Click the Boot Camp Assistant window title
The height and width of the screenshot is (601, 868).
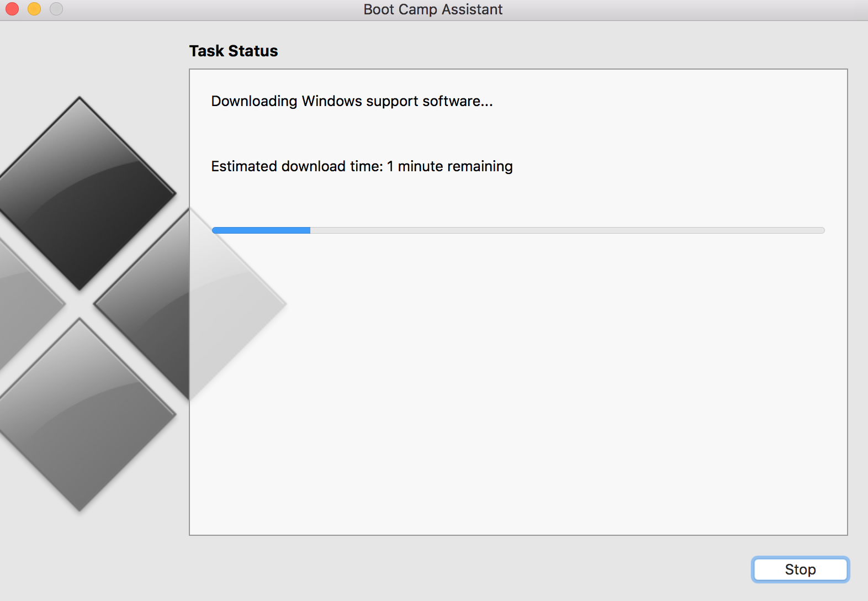click(x=433, y=9)
